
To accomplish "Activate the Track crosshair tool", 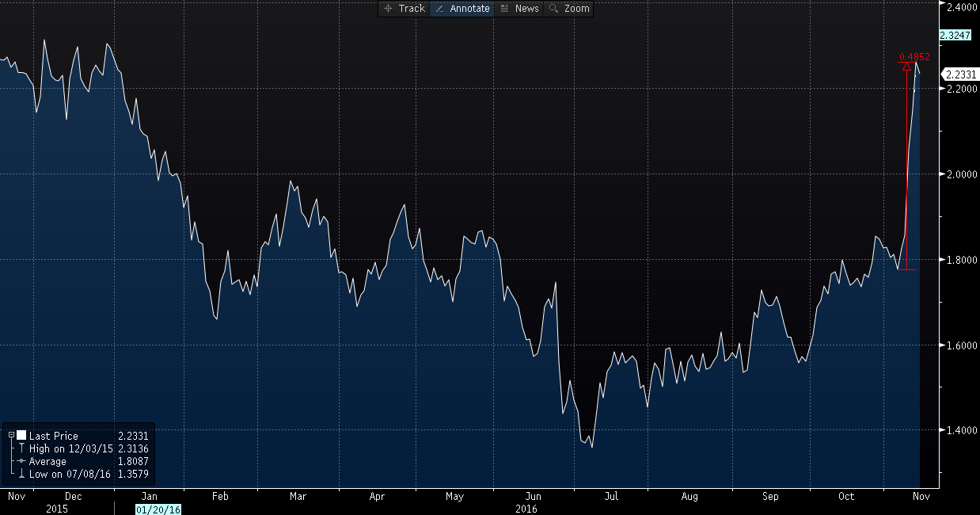I will (x=405, y=9).
